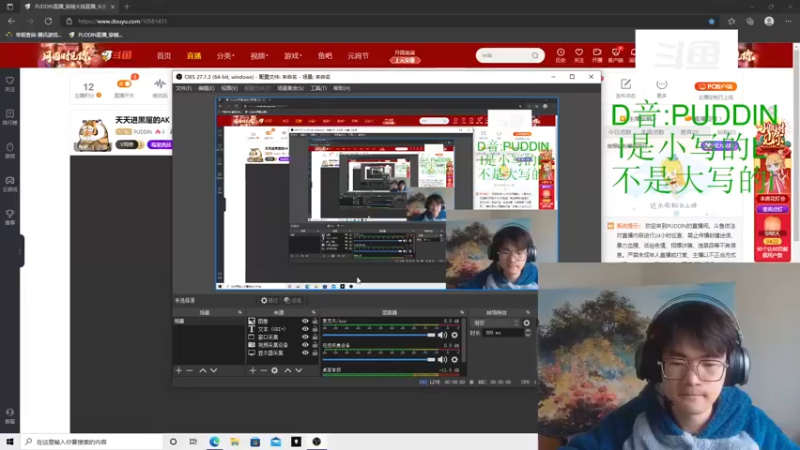Click the transition duration stepper arrows

[528, 333]
